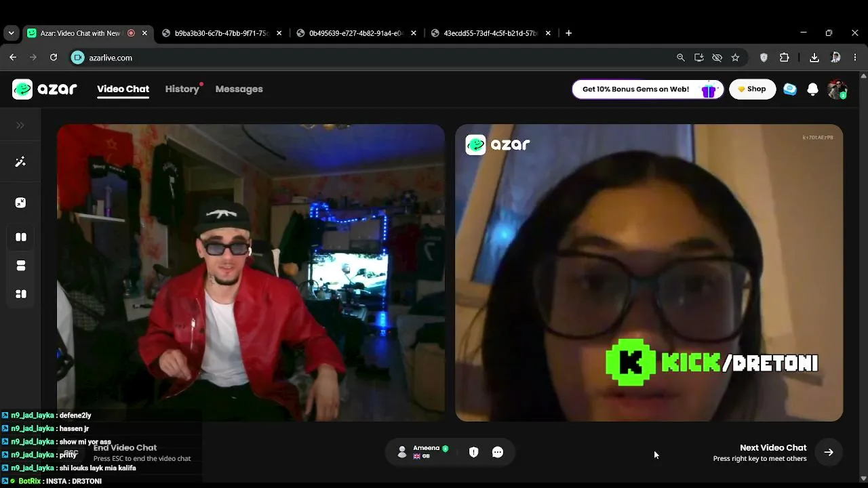The image size is (868, 488).
Task: End the video chat
Action: [x=125, y=452]
